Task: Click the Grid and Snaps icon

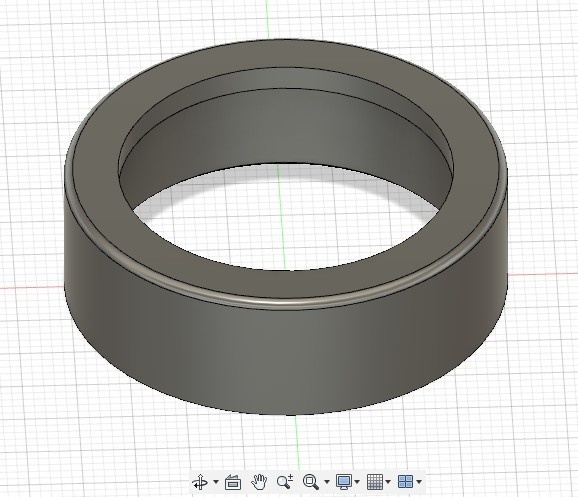Action: tap(375, 482)
